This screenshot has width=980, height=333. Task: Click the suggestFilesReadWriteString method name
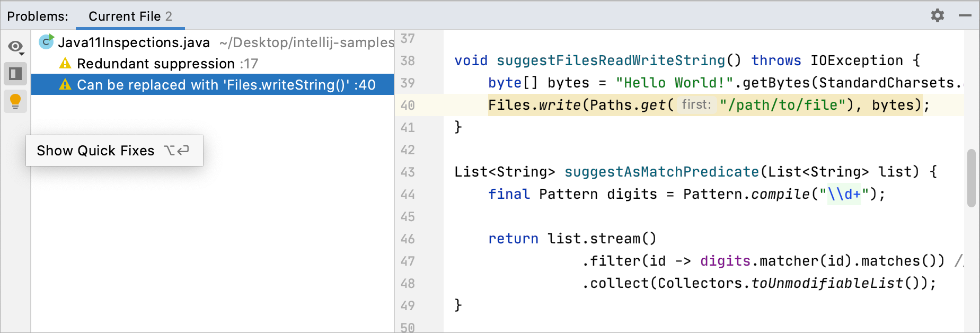(611, 60)
